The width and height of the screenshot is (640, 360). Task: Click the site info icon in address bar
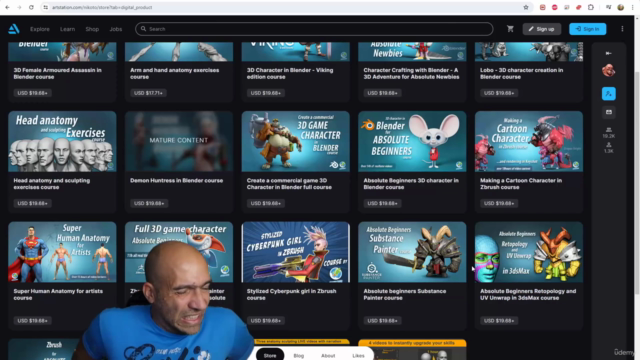point(46,7)
